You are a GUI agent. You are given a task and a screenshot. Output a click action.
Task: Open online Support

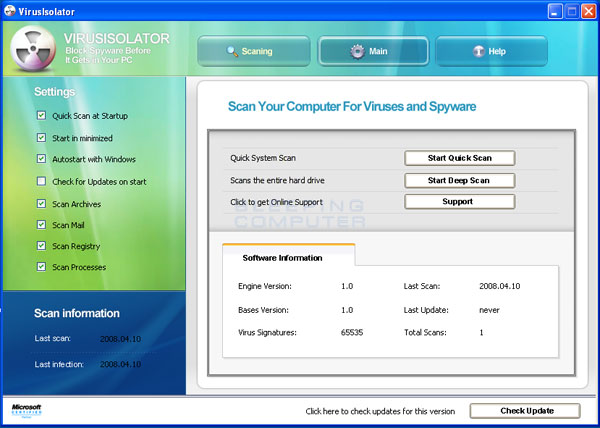click(x=460, y=202)
